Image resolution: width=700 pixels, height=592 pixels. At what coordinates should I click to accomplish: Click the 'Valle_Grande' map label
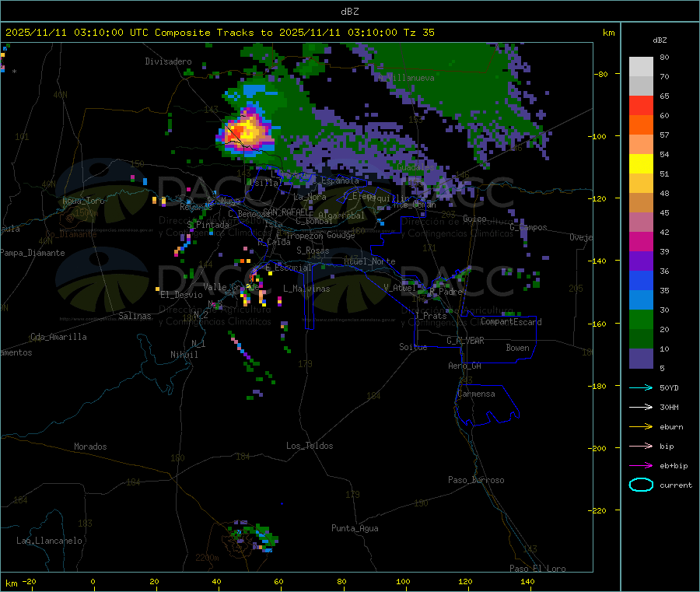pos(231,286)
